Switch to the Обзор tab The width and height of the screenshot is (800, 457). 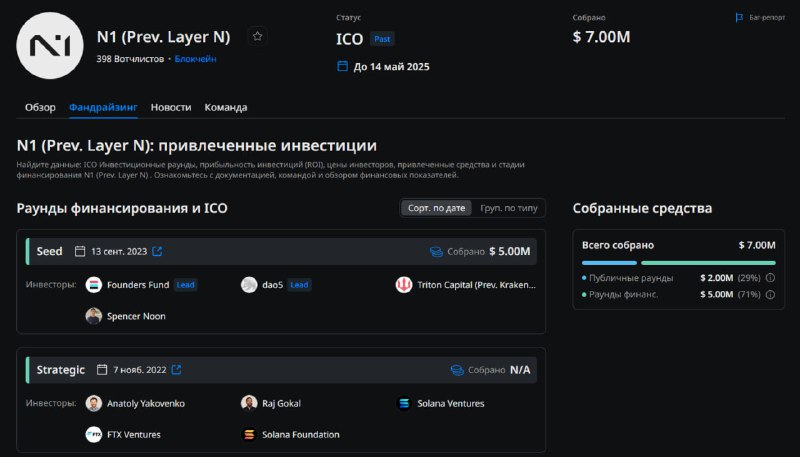(40, 108)
